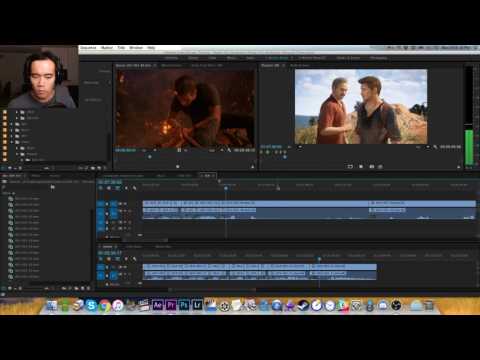Toggle Snap in the upper timeline
480x360 pixels.
109,188
